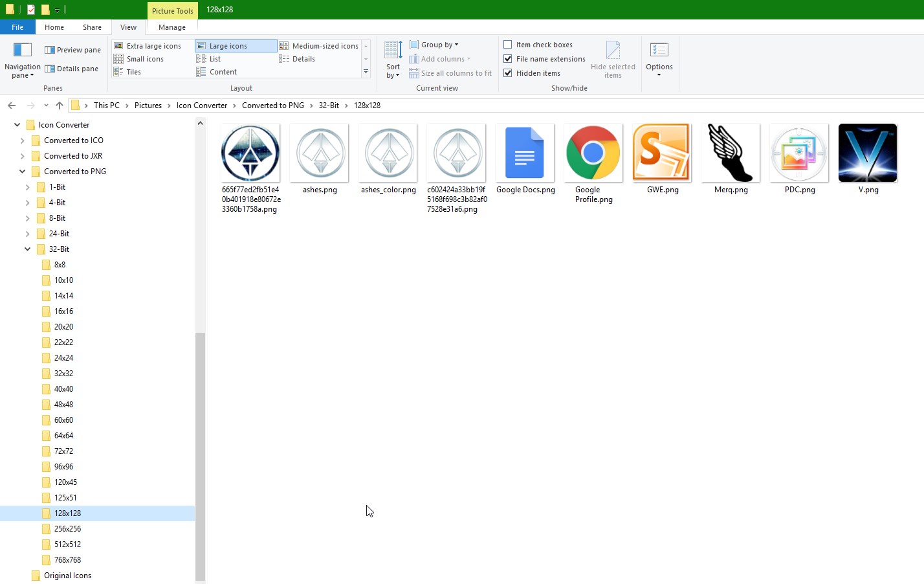Open the Manage tab under Picture Tools
This screenshot has width=924, height=584.
click(171, 27)
